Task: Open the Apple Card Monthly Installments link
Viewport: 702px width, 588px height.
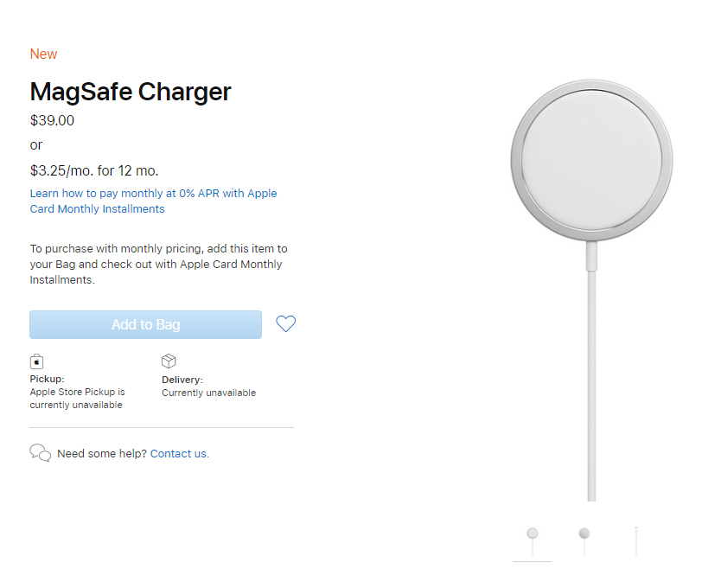Action: 153,201
